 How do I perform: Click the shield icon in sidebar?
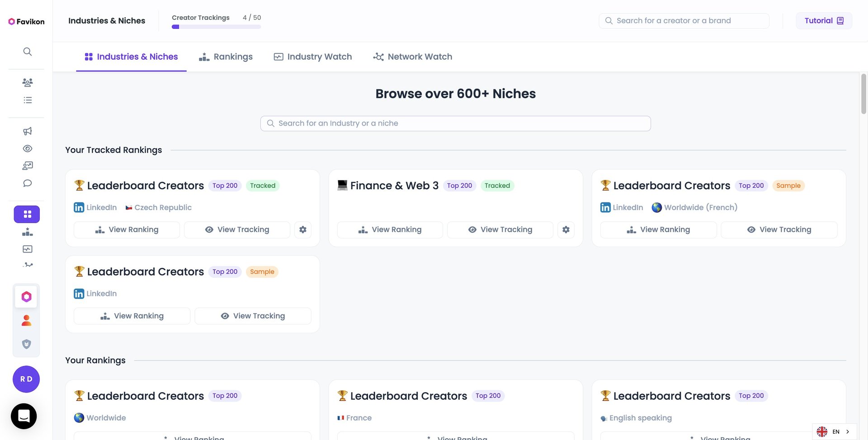pos(27,344)
